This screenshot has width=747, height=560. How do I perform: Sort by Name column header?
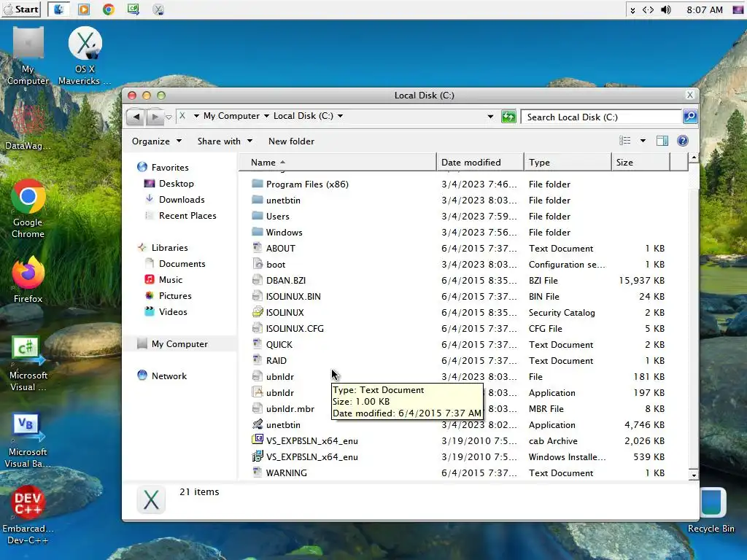pyautogui.click(x=337, y=163)
